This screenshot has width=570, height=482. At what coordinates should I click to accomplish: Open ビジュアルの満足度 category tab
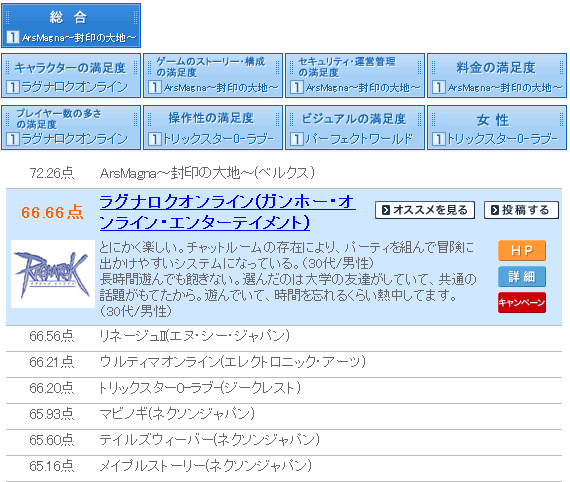click(x=355, y=128)
